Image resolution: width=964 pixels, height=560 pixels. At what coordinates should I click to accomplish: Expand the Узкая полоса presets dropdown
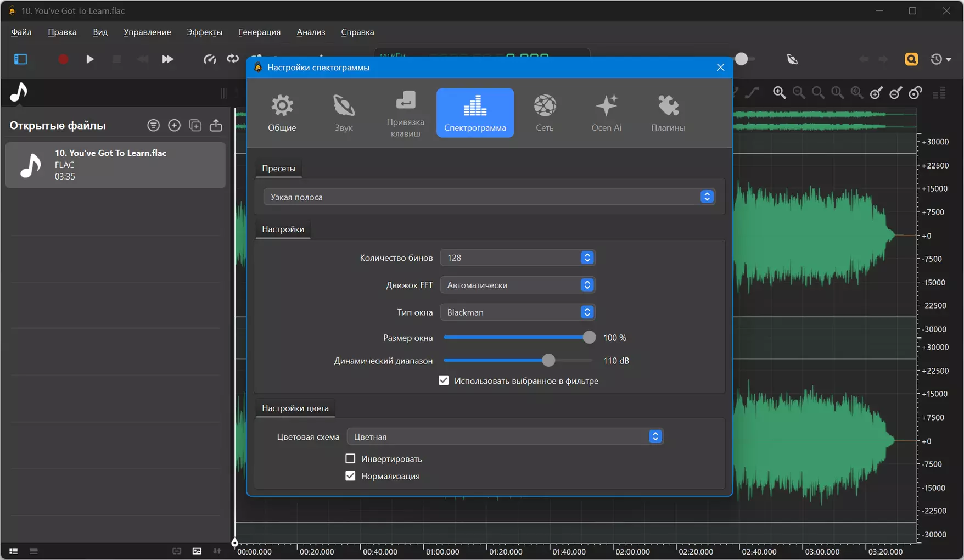489,197
